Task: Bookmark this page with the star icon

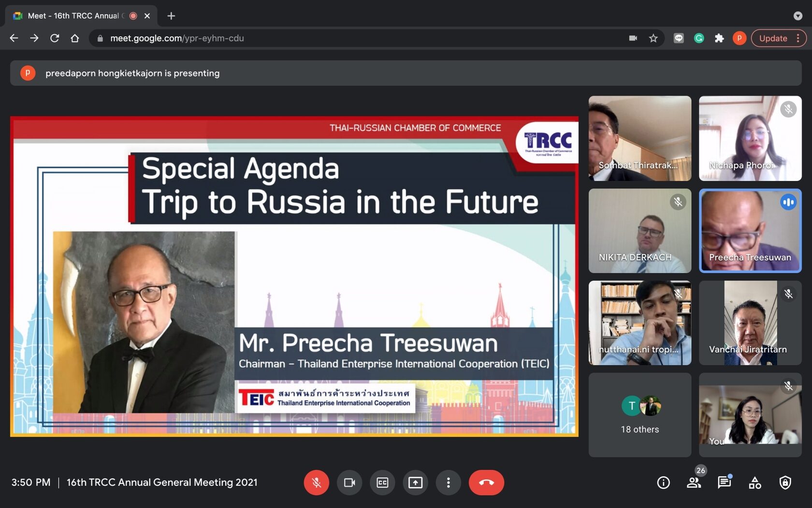Action: tap(653, 38)
